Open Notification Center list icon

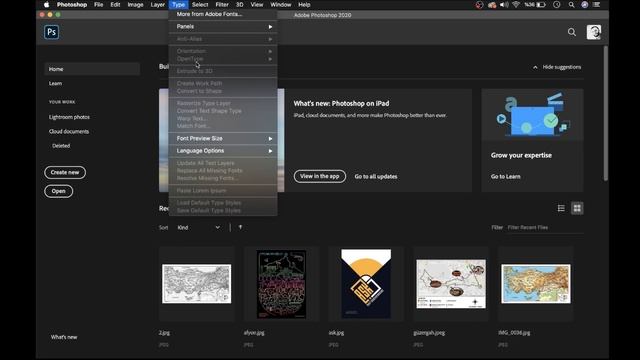pos(596,5)
